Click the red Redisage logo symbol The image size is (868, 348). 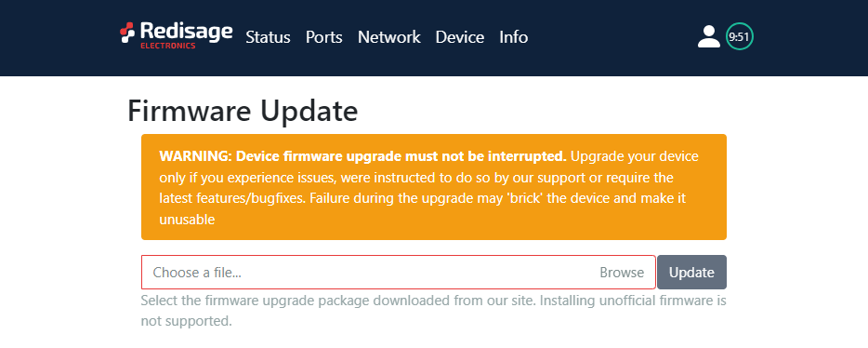pos(127,33)
